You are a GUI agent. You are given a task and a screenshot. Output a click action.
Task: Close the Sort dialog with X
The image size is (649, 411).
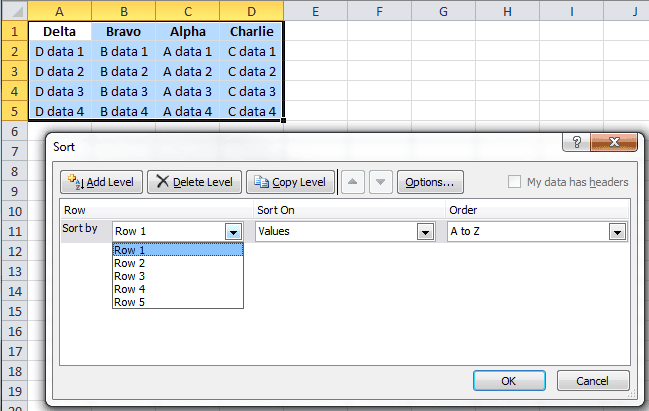click(x=614, y=142)
